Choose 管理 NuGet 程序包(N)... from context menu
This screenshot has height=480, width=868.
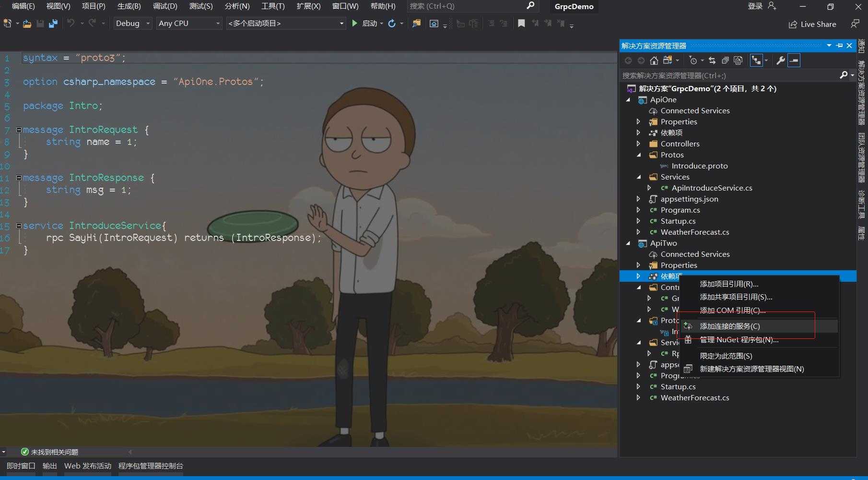pos(759,340)
